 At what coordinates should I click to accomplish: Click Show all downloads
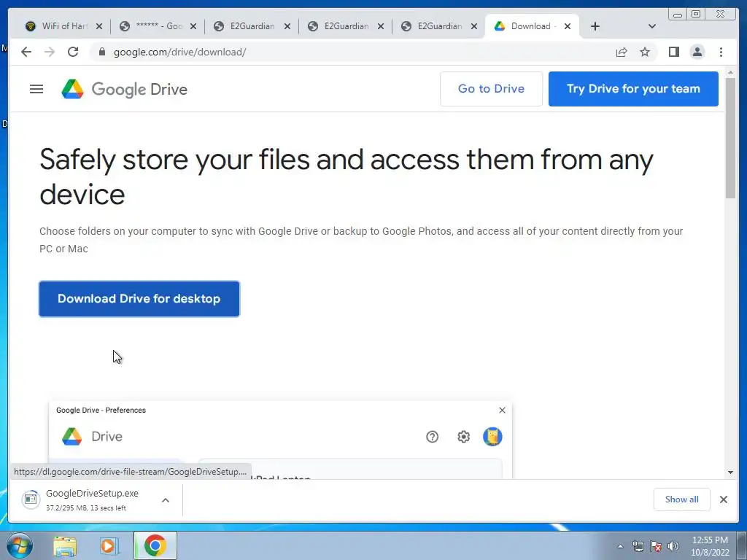coord(682,499)
